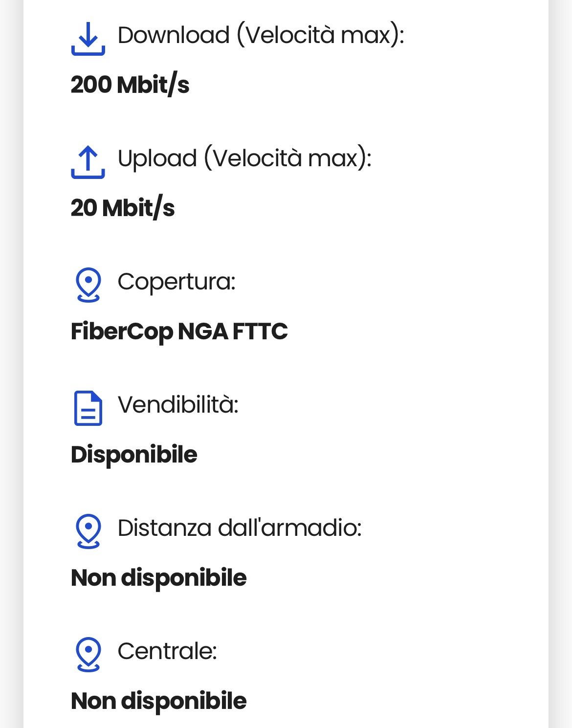Click the Centrale label
572x728 pixels.
click(167, 651)
